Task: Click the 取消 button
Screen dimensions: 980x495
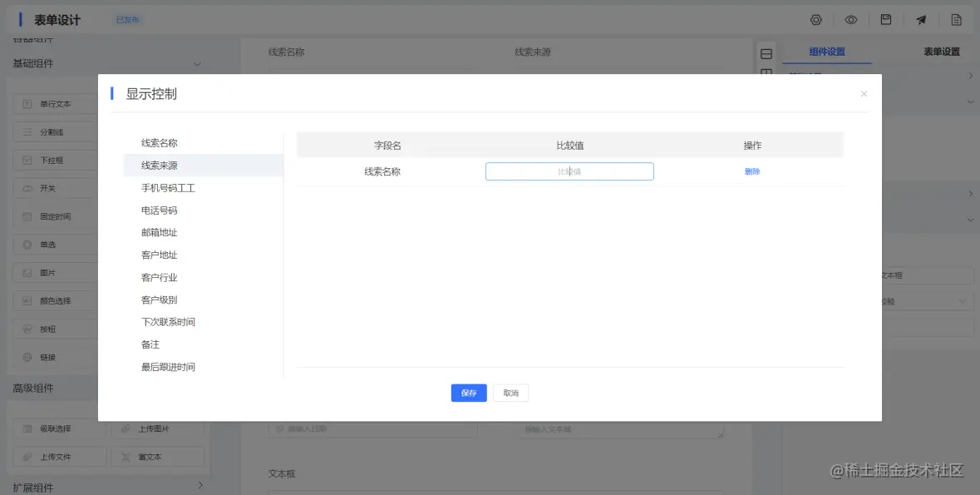Action: point(510,393)
